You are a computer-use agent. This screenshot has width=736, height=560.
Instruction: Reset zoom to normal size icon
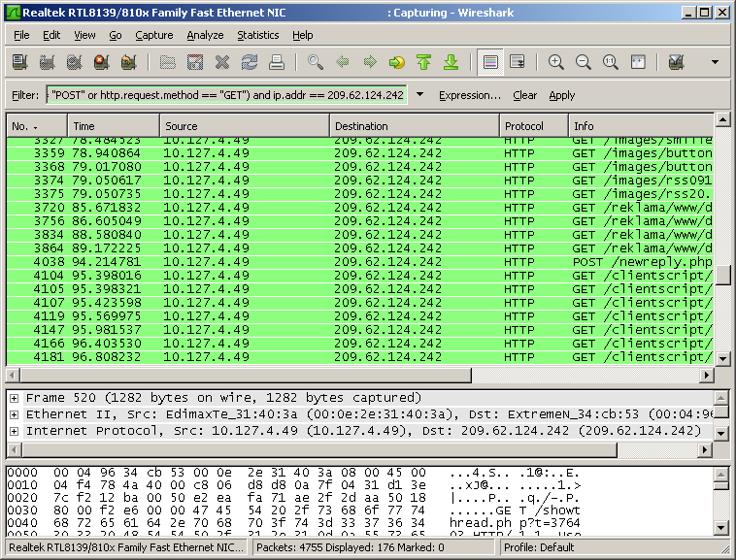pos(610,62)
